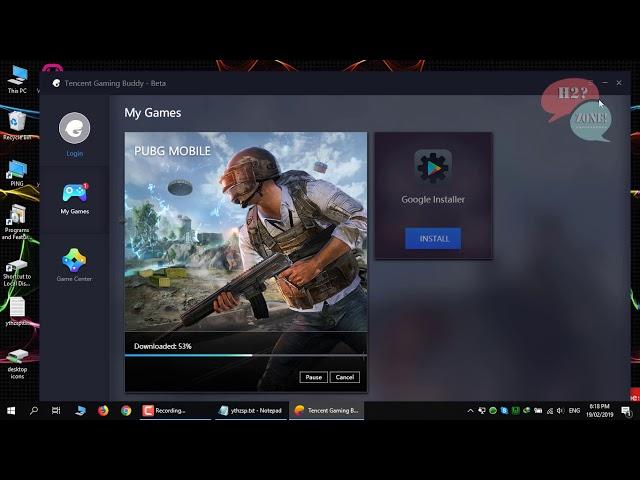Click the My Games page heading
Viewport: 640px width, 480px height.
[153, 113]
